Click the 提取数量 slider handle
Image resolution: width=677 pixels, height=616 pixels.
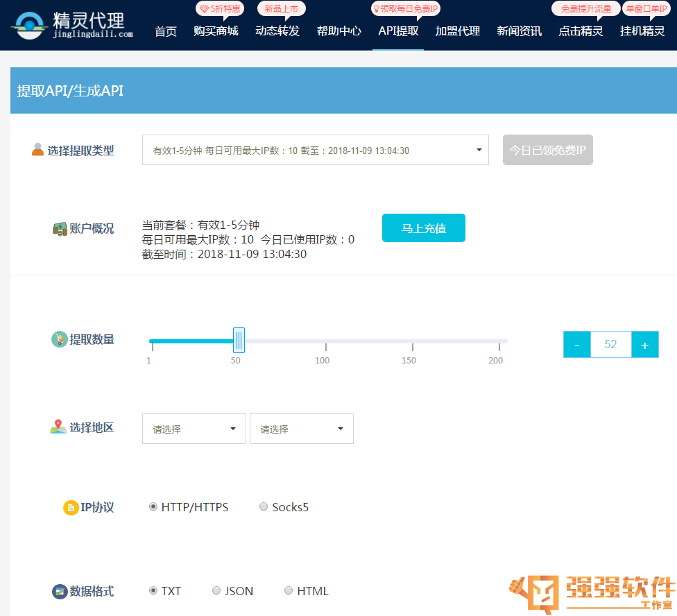point(239,340)
